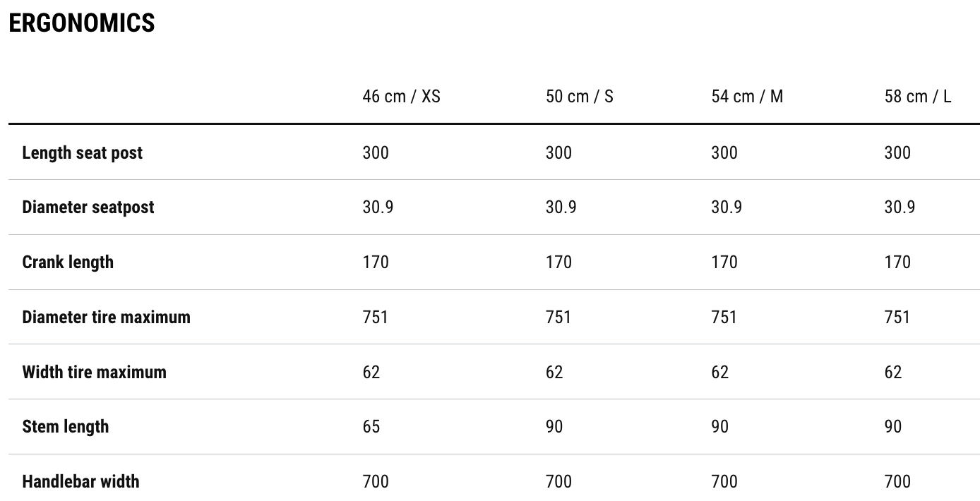This screenshot has height=501, width=980.
Task: Select the Diameter tire maximum row label
Action: coord(106,317)
